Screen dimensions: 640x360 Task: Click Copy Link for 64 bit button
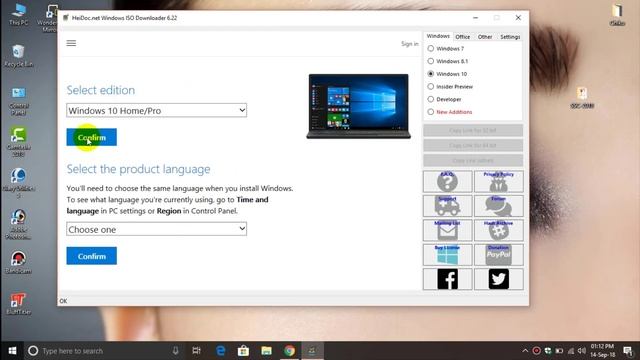(473, 146)
